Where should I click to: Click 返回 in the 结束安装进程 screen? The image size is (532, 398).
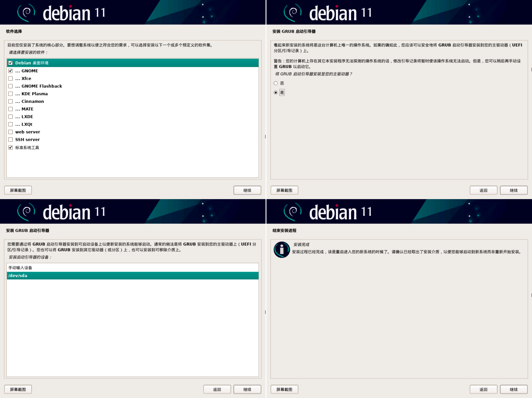coord(483,389)
